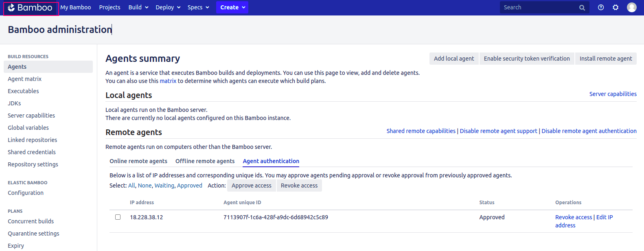The width and height of the screenshot is (644, 251).
Task: Go to My Bamboo
Action: pos(76,7)
